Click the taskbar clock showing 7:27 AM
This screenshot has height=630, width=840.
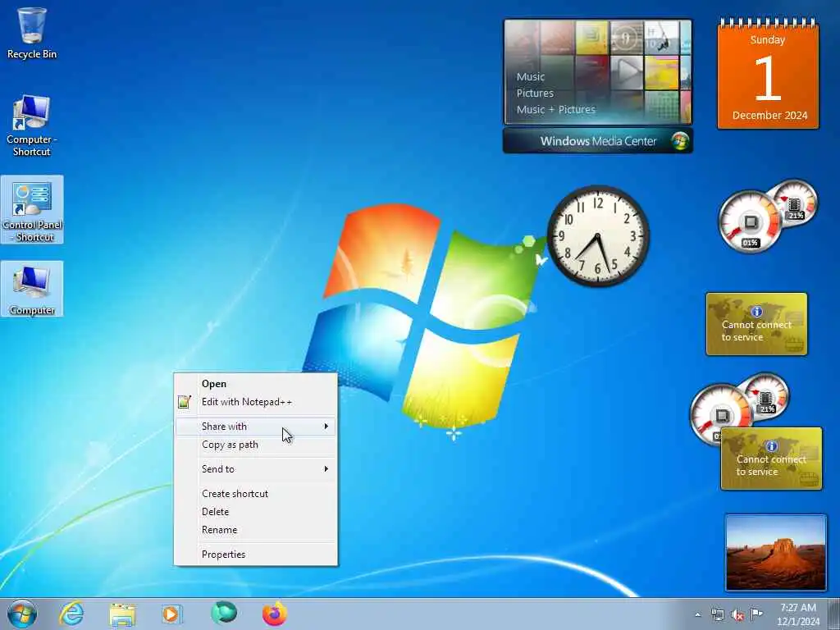[x=798, y=614]
